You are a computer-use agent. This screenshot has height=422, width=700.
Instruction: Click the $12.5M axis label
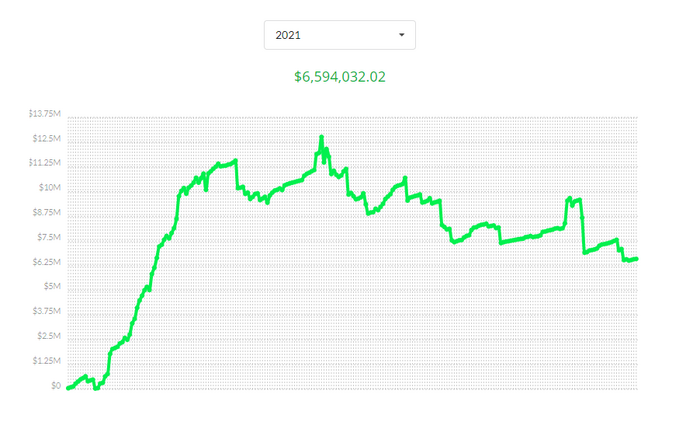pyautogui.click(x=46, y=138)
